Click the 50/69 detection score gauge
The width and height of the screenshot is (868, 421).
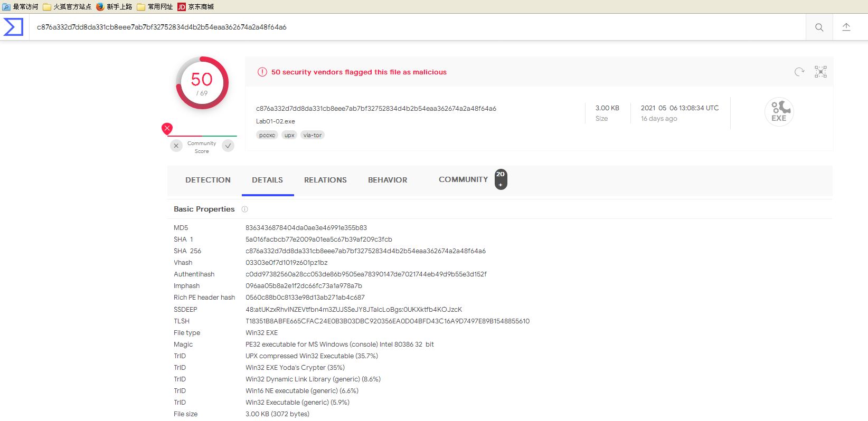tap(202, 83)
